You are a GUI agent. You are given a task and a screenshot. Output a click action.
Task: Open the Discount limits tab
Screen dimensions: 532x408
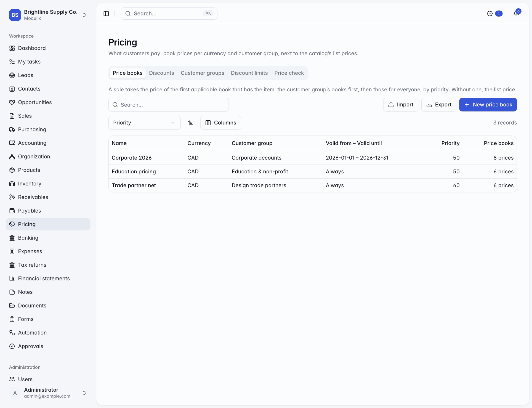[249, 73]
